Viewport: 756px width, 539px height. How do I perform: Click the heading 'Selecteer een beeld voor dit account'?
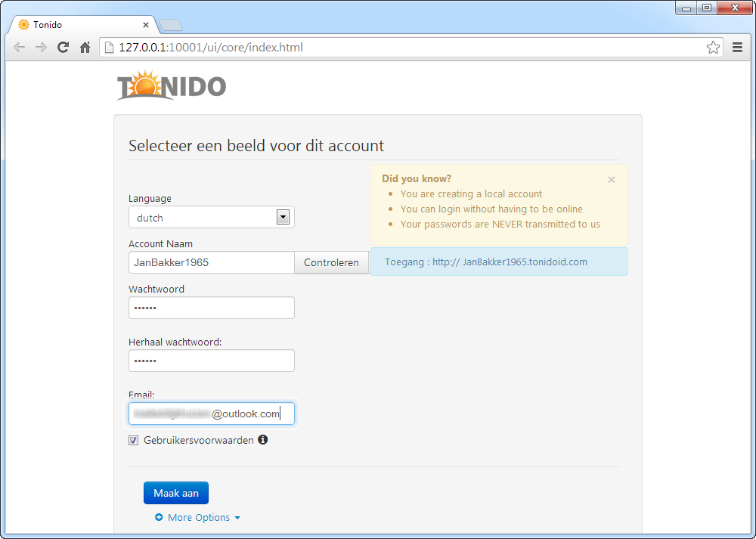[256, 146]
